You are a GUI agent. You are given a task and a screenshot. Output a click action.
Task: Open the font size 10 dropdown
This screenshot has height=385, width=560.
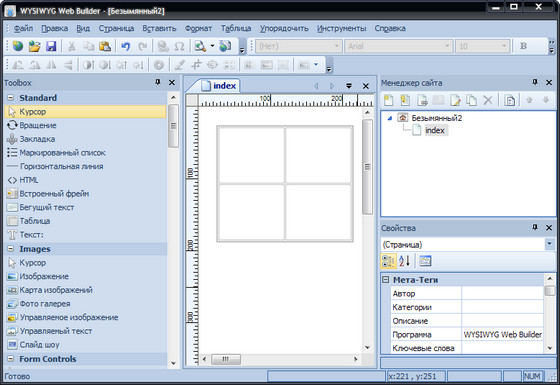(504, 46)
